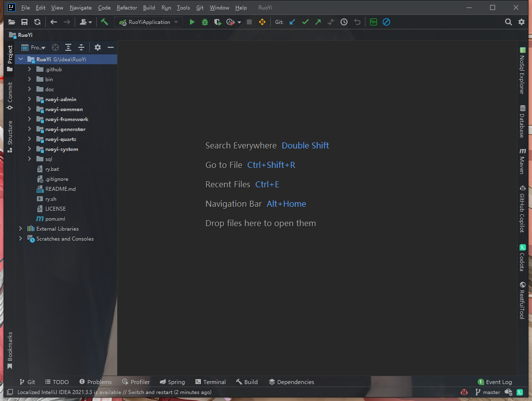Toggle the Maven tool window

[523, 161]
